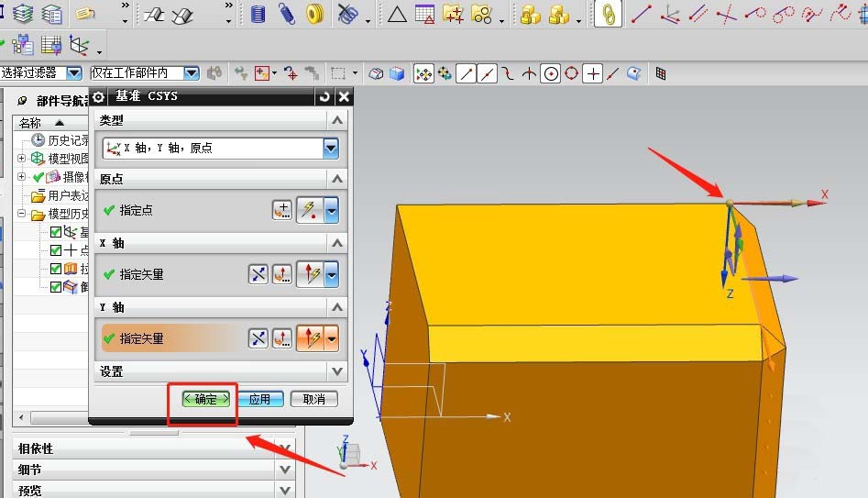The width and height of the screenshot is (868, 498).
Task: Click the yellow tag attribute icon
Action: click(x=85, y=13)
